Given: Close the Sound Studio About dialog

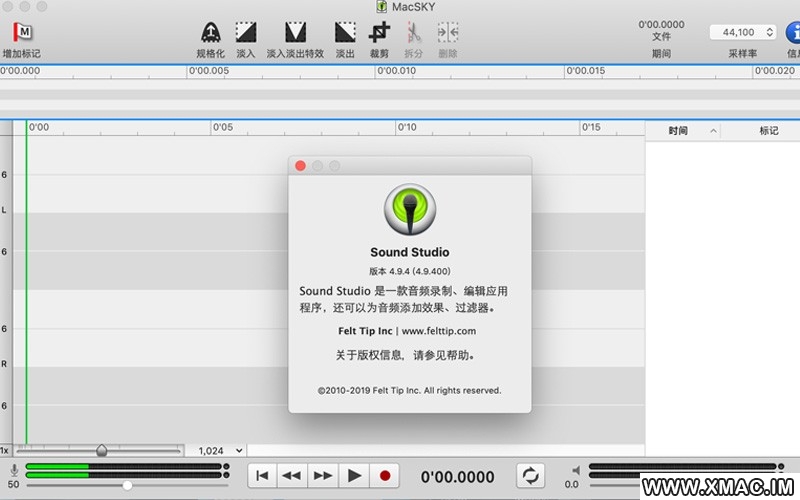Looking at the screenshot, I should (x=300, y=166).
